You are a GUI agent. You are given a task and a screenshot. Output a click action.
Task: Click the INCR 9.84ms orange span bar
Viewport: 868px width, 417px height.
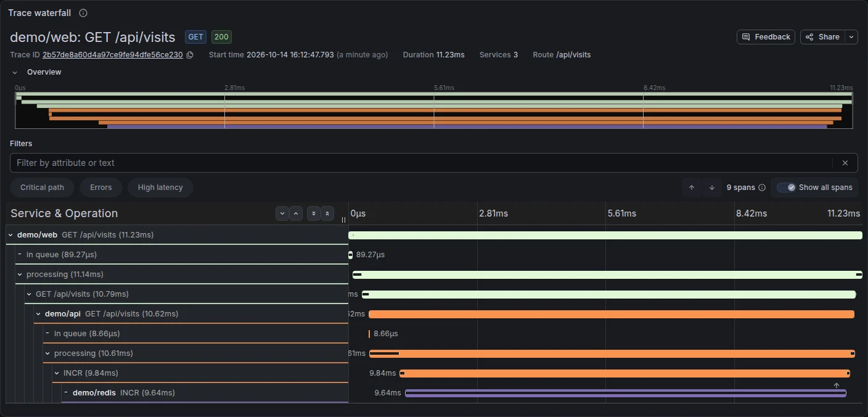[x=625, y=373]
